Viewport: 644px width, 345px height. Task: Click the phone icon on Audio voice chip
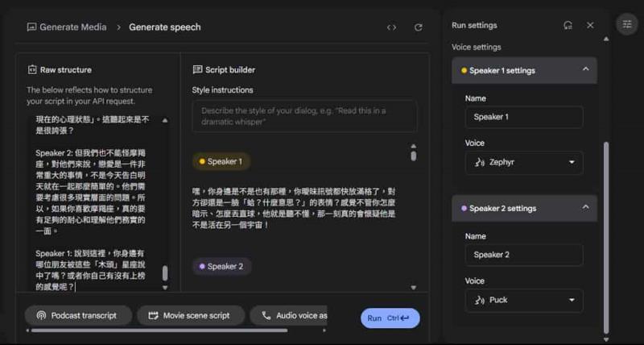pyautogui.click(x=266, y=316)
